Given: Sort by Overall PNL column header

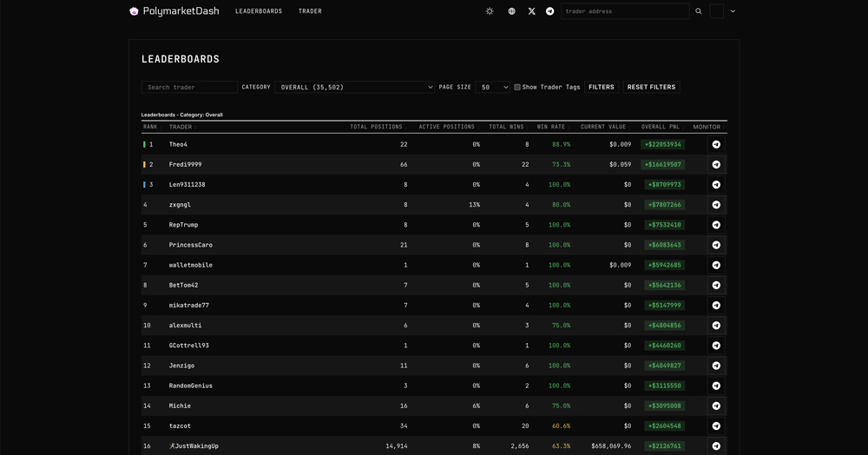Looking at the screenshot, I should point(661,127).
